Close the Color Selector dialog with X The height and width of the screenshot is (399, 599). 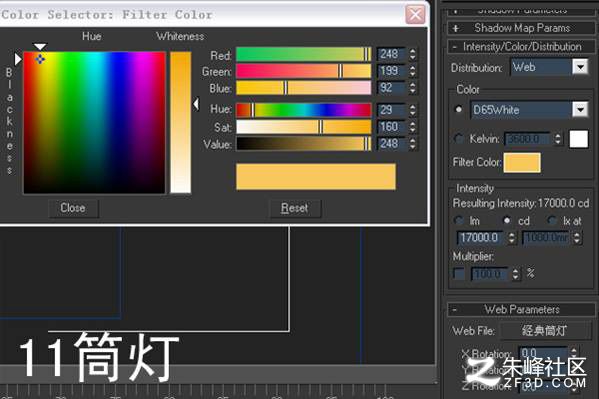click(415, 15)
